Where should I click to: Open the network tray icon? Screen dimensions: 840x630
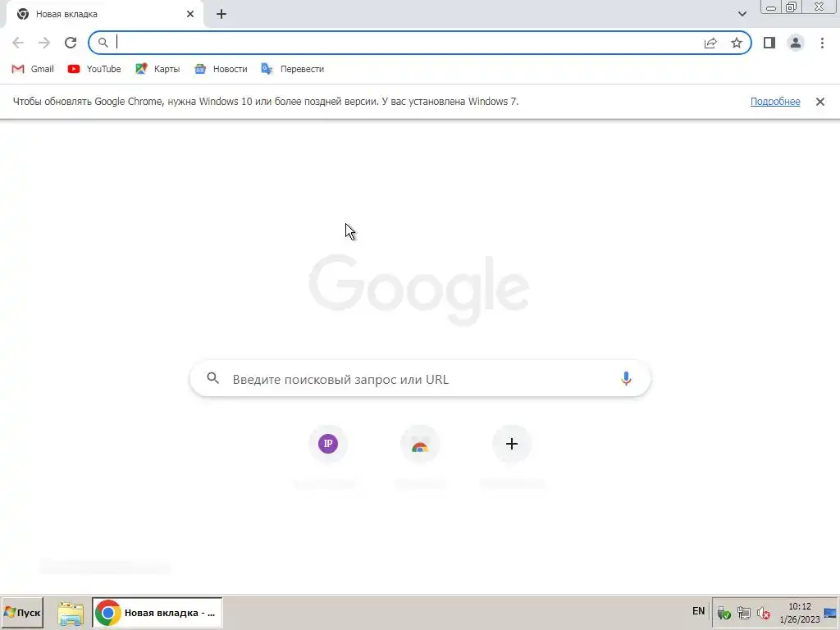(743, 613)
